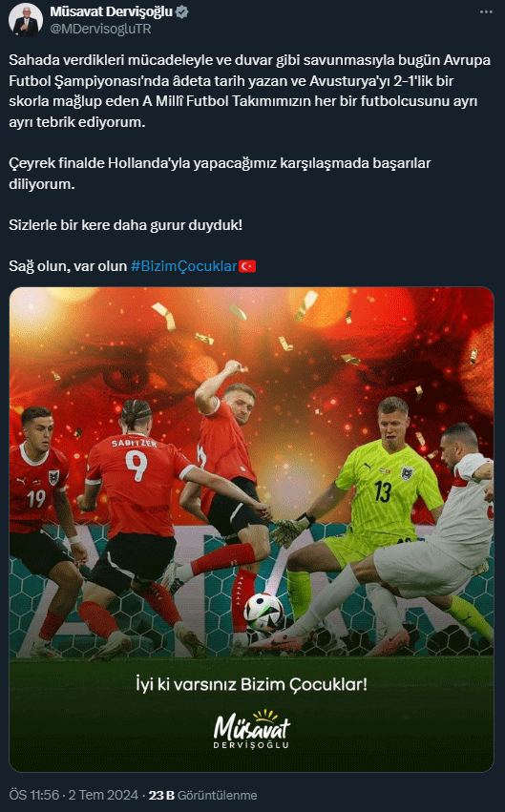Click the number 19 player's jersey
The image size is (505, 812).
36,487
